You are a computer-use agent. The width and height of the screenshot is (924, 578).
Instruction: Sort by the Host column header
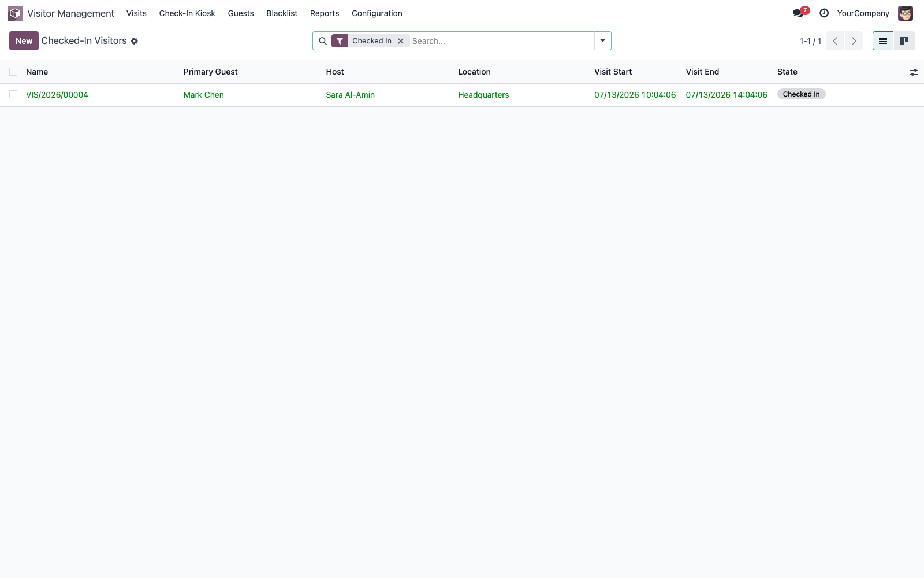pos(335,72)
